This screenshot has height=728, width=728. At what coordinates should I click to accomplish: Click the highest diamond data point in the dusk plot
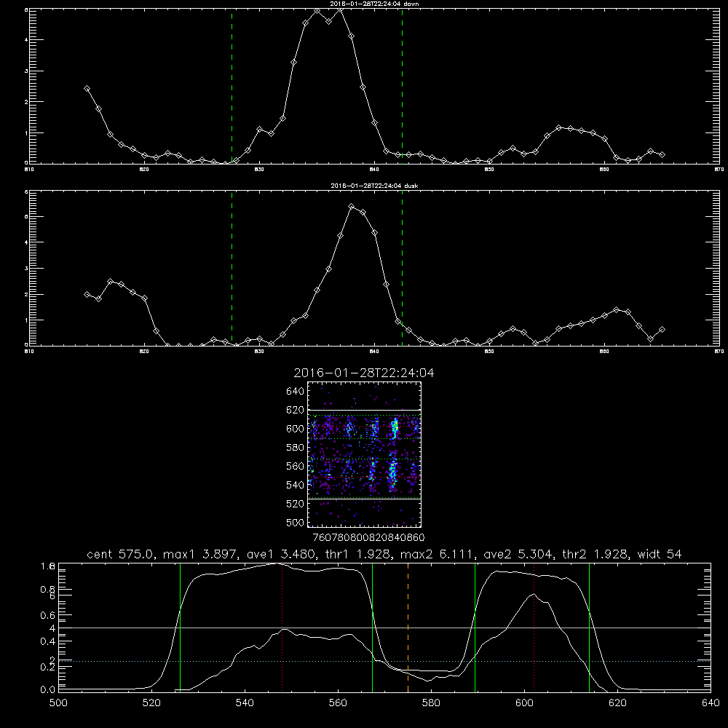pos(352,207)
